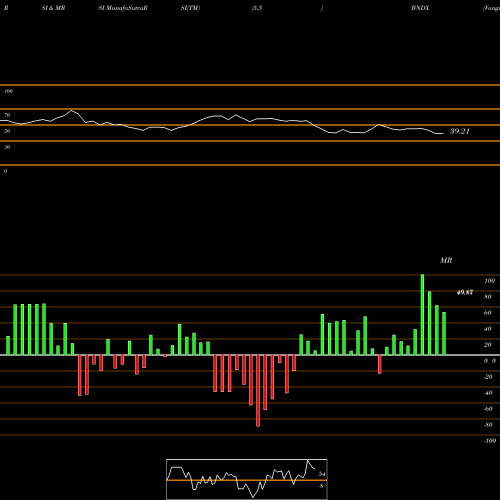The height and width of the screenshot is (500, 500).
Task: Click the lone red bar among right-side green bars
Action: tap(380, 364)
